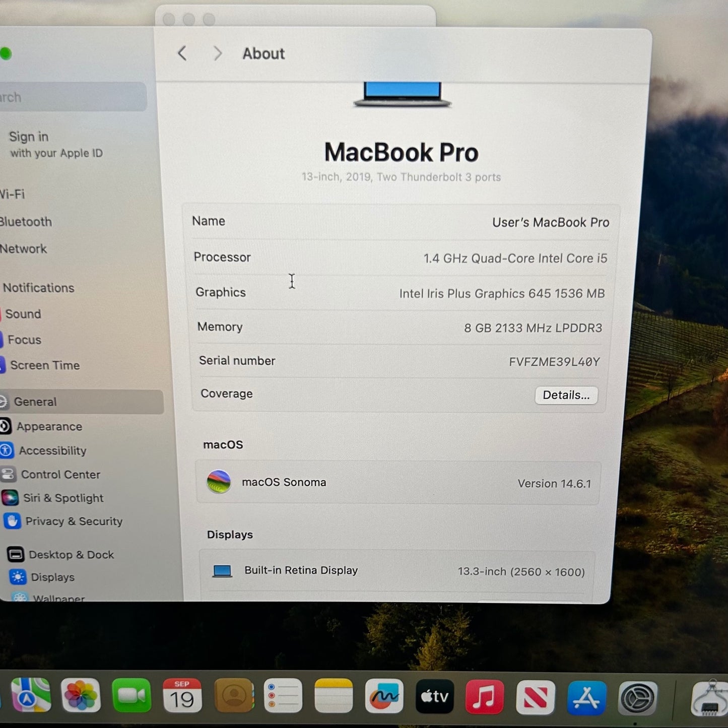Click the Coverage Details button

click(x=566, y=395)
